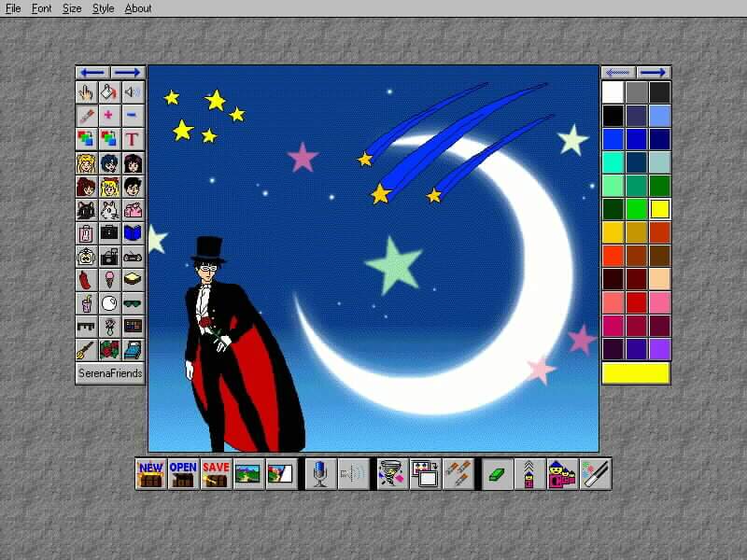Choose the blue open book stamp
This screenshot has height=560, width=747.
133,233
